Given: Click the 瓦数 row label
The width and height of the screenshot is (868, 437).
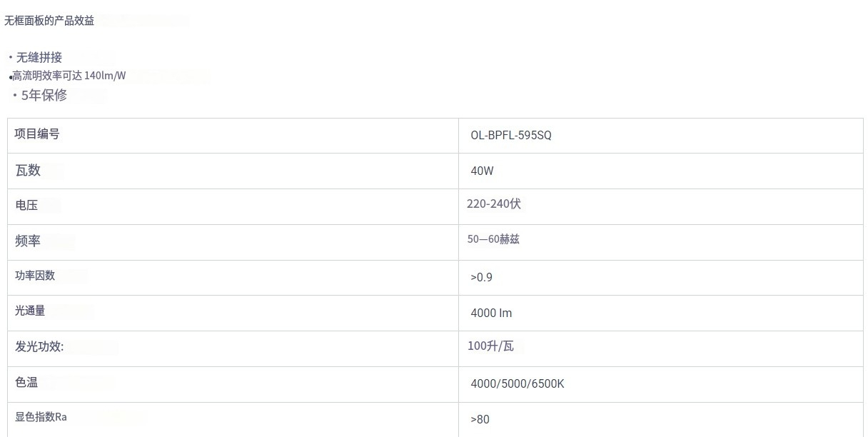Looking at the screenshot, I should [28, 170].
